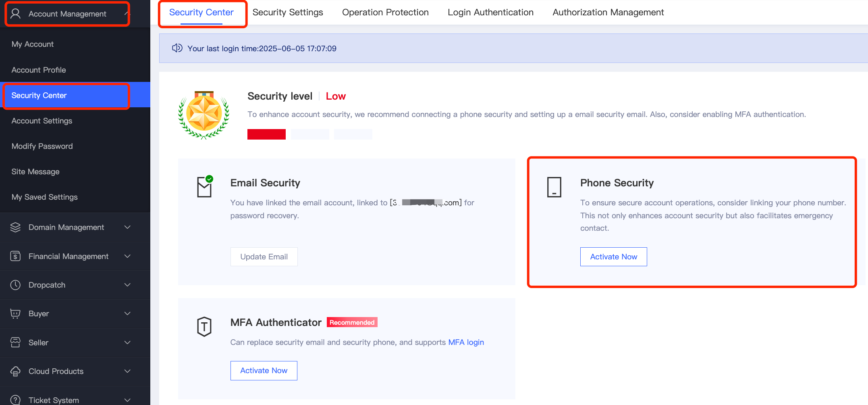Open the MFA login link
The image size is (868, 405).
tap(466, 342)
